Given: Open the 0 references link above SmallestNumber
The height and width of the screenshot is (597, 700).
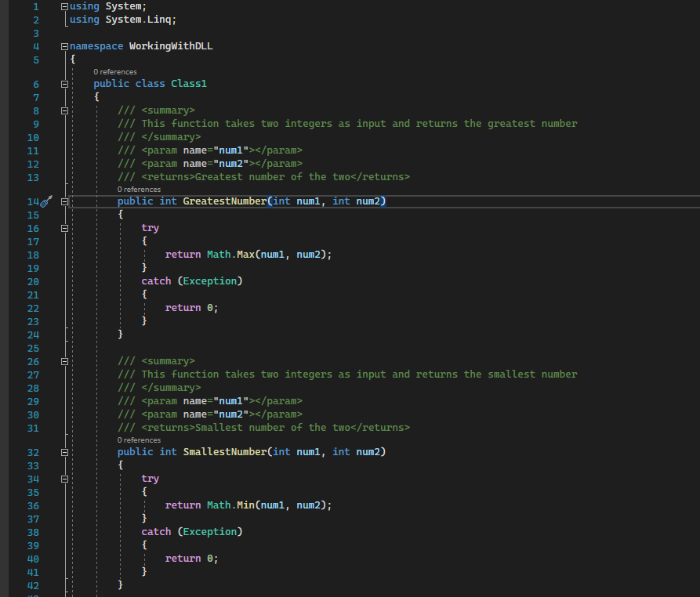Looking at the screenshot, I should (x=139, y=440).
